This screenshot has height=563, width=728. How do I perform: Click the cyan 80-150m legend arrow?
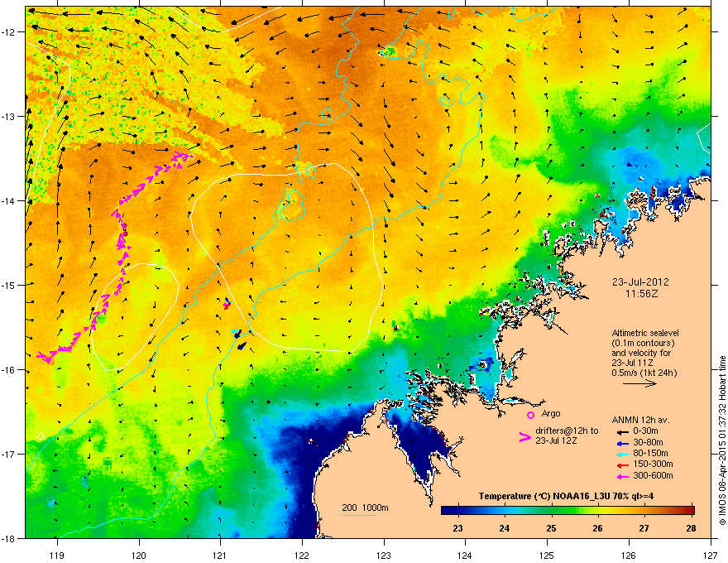(x=623, y=454)
